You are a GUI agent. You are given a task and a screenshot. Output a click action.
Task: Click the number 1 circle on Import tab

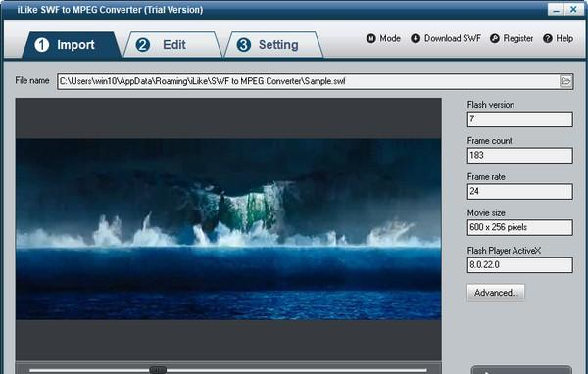coord(41,45)
